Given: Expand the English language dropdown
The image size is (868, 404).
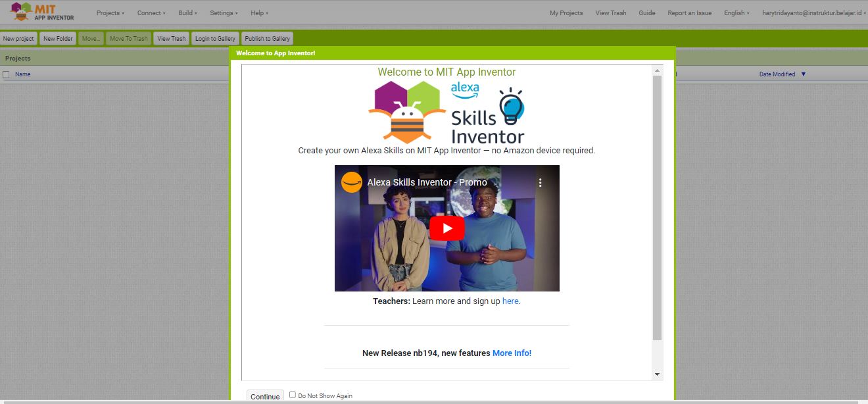Looking at the screenshot, I should tap(736, 13).
